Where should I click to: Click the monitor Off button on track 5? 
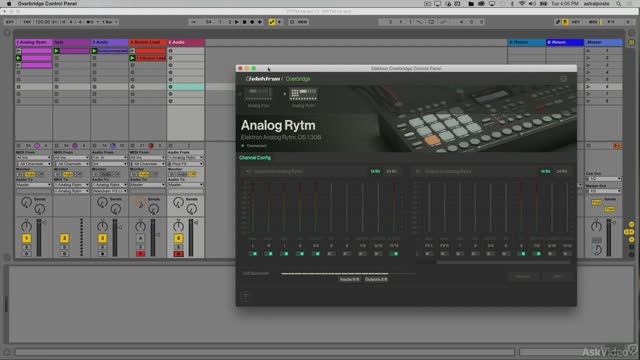point(192,174)
